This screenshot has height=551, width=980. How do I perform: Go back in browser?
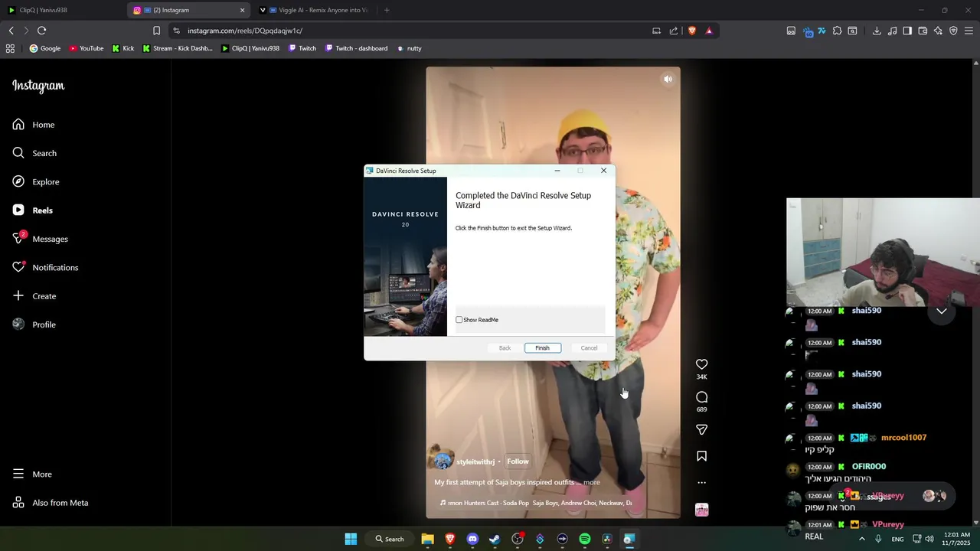pos(11,31)
